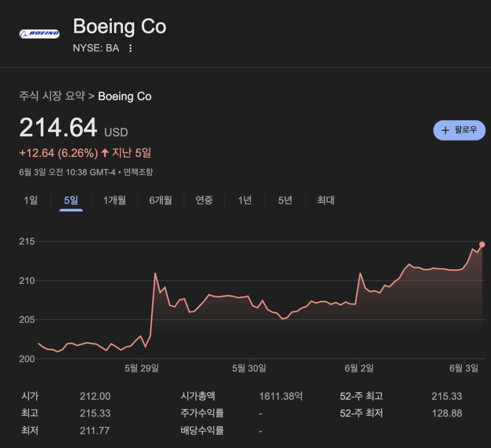Click the 6월 3일 오전 10:38 GMT-4 timestamp
Screen dimensions: 491x448
67,172
